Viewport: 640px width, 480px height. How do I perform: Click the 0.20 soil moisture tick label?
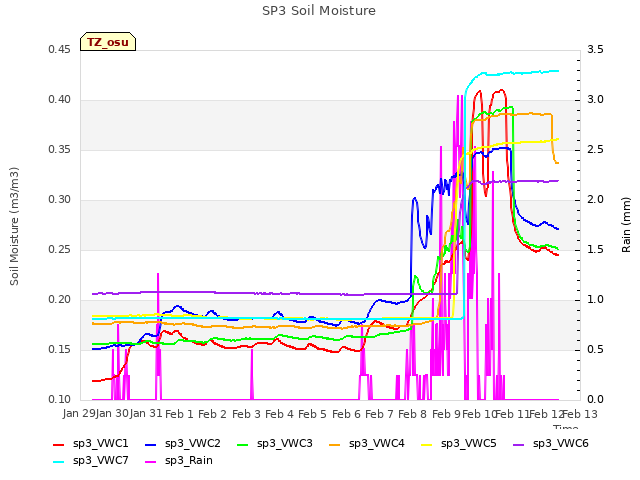coord(60,300)
